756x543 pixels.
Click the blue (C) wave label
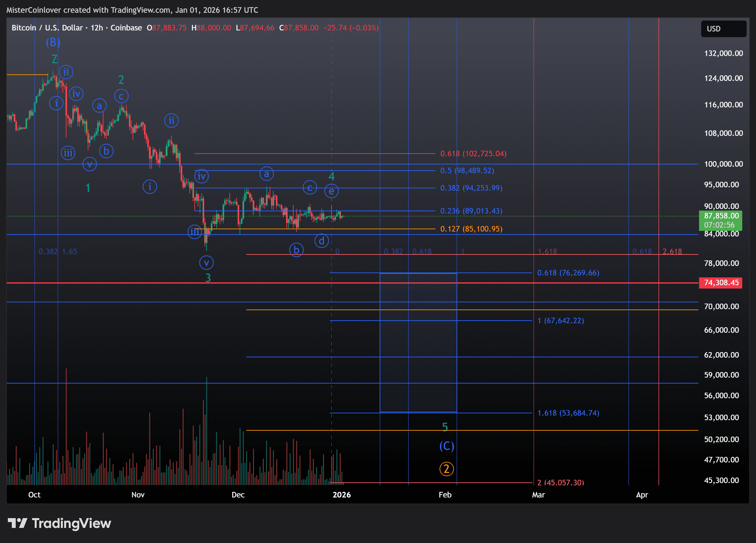pyautogui.click(x=446, y=446)
